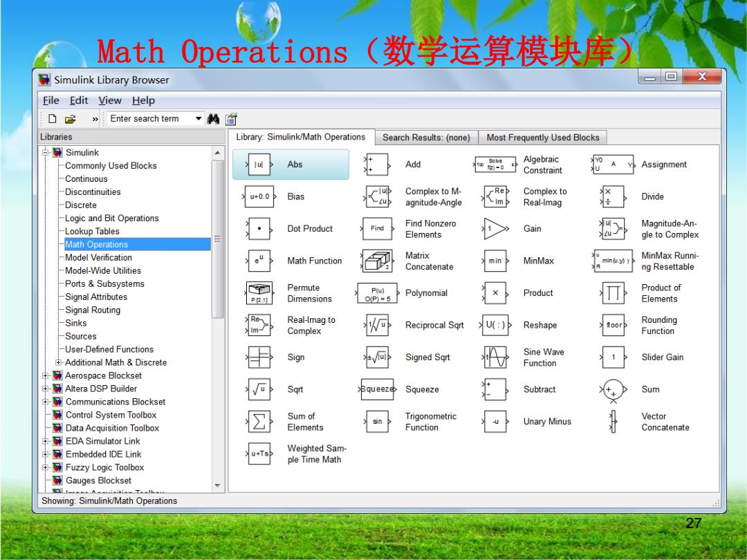Viewport: 747px width, 560px height.
Task: Select the Weighted Sample Time Math block icon
Action: point(259,454)
